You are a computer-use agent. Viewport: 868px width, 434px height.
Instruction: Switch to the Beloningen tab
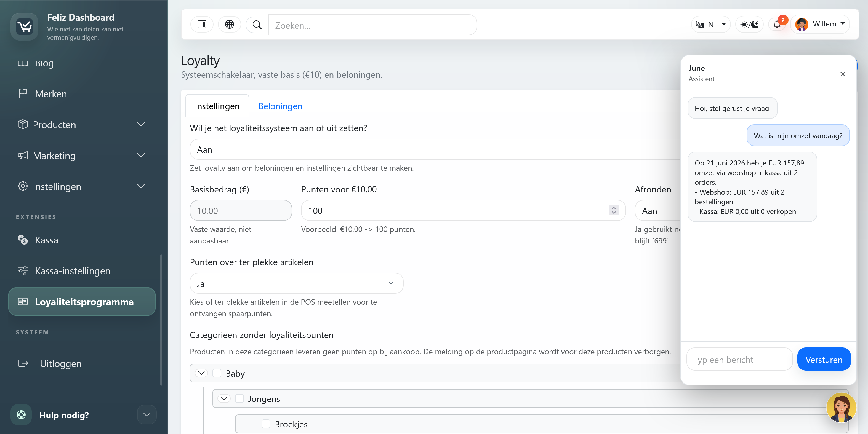tap(280, 106)
